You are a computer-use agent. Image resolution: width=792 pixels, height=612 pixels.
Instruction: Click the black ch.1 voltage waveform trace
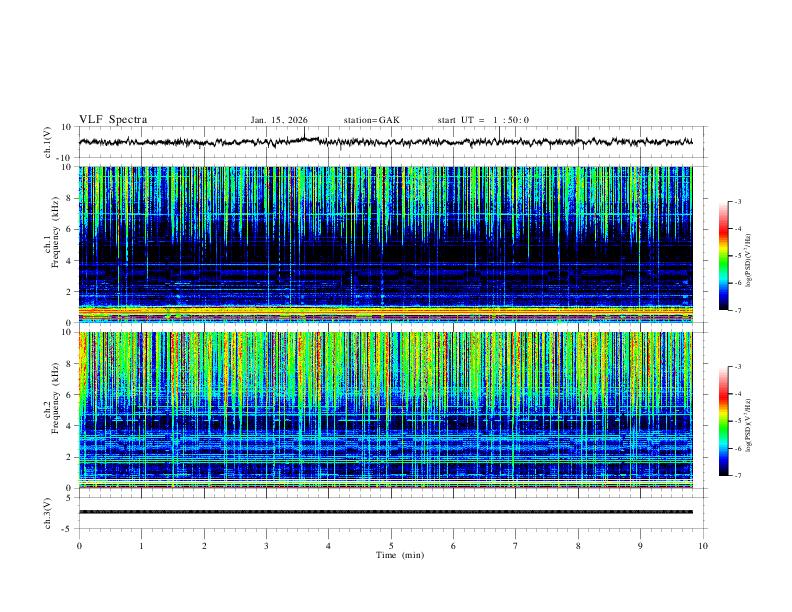point(385,142)
